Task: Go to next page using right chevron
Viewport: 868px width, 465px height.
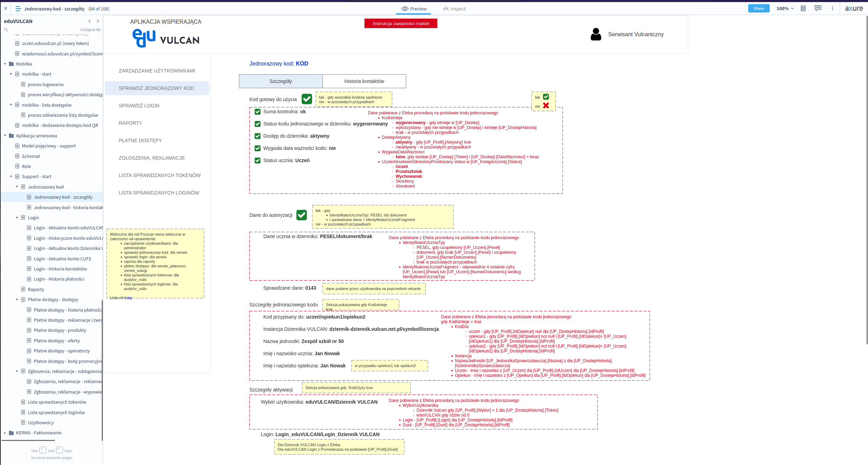Action: (98, 21)
